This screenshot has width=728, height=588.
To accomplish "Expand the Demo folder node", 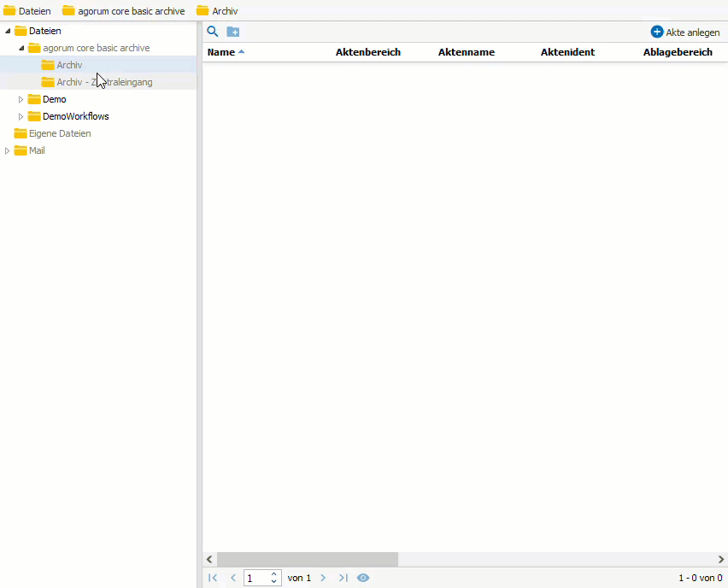I will click(21, 99).
